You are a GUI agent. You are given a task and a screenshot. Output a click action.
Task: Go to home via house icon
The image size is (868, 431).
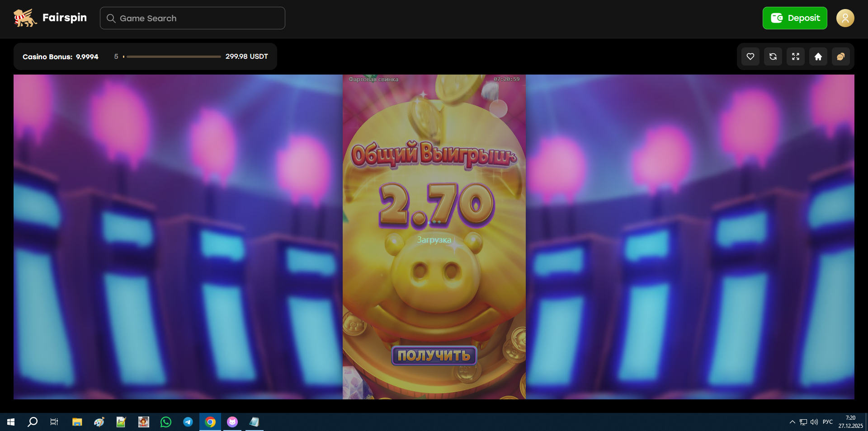point(818,56)
